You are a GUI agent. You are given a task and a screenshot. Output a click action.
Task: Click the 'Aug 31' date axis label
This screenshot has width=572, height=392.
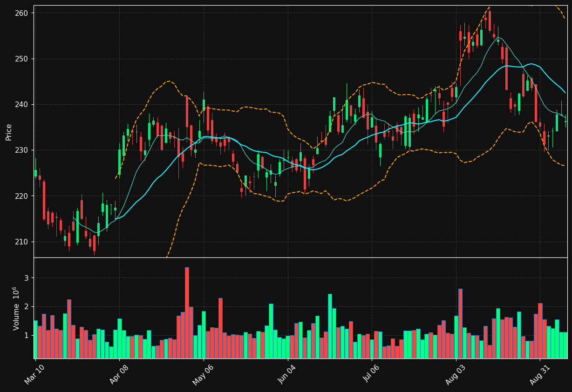coord(539,375)
